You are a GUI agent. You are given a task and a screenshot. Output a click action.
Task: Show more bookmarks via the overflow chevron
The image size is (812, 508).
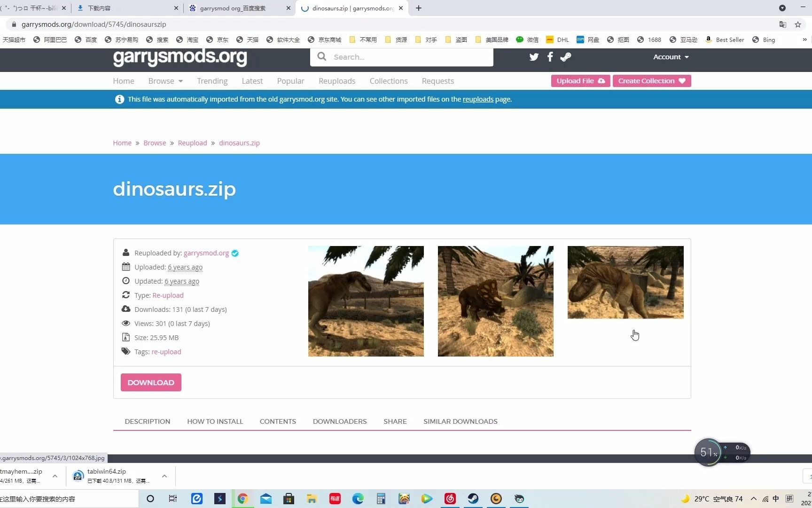tap(804, 40)
